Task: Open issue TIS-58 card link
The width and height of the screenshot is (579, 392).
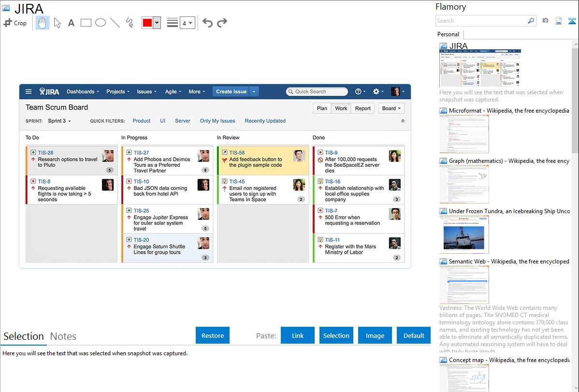Action: tap(237, 153)
